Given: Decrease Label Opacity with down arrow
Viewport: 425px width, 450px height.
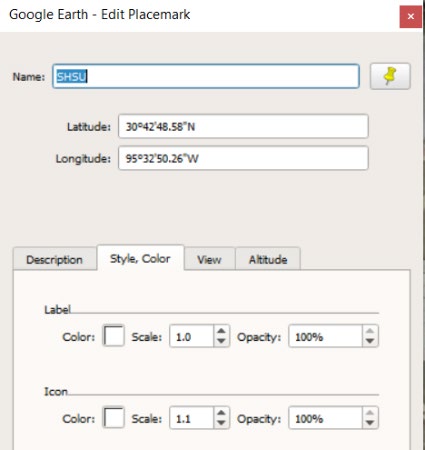Looking at the screenshot, I should click(x=370, y=341).
